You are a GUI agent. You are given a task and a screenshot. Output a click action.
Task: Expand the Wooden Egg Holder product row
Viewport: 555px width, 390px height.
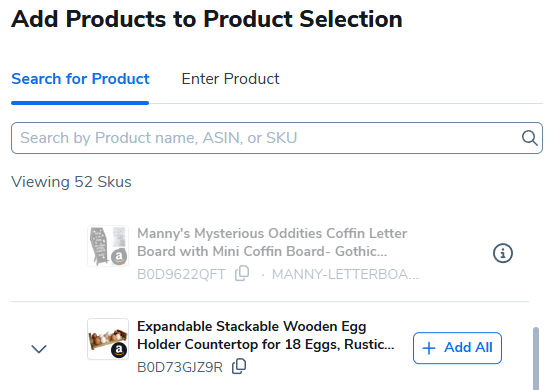[x=39, y=349]
